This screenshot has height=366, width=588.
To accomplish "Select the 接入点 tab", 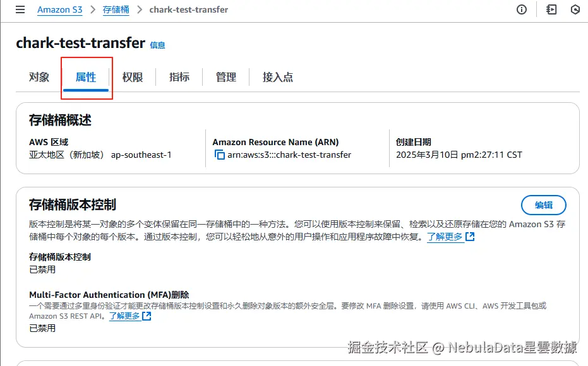I will coord(277,77).
